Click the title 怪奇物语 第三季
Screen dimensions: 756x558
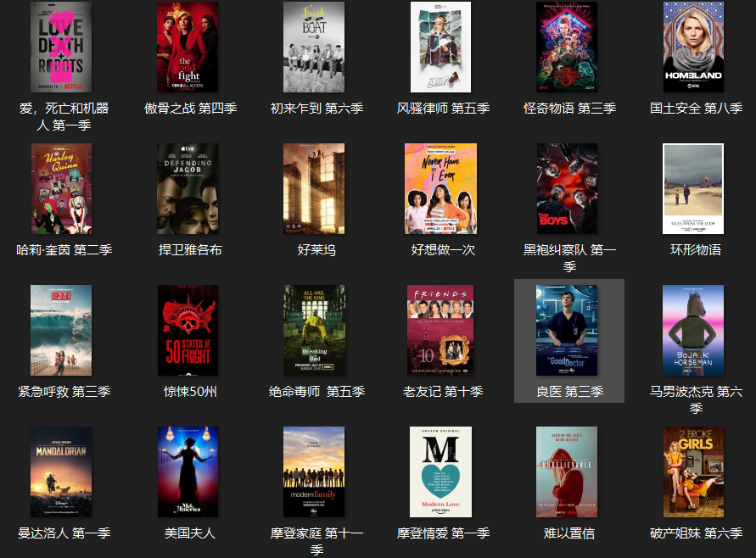coord(570,109)
